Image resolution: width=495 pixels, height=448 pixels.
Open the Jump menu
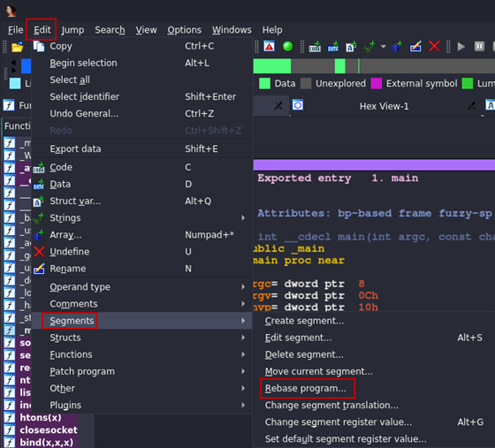(x=72, y=30)
